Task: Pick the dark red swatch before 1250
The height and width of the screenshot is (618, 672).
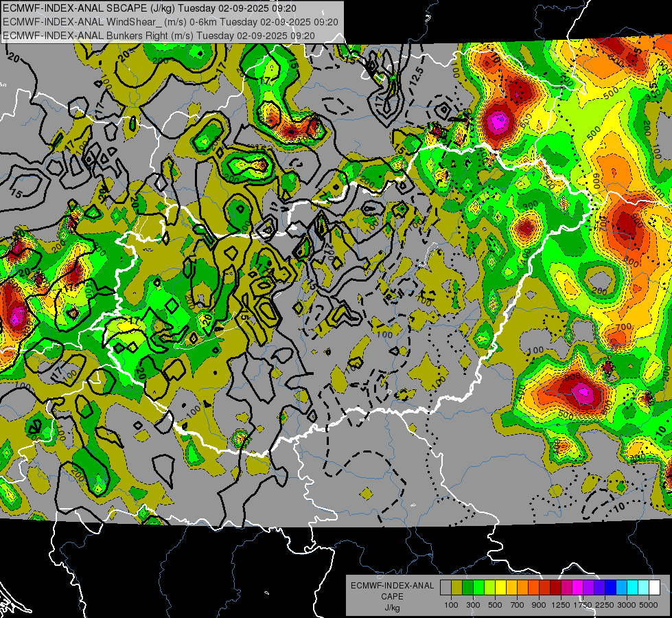Action: (x=555, y=588)
